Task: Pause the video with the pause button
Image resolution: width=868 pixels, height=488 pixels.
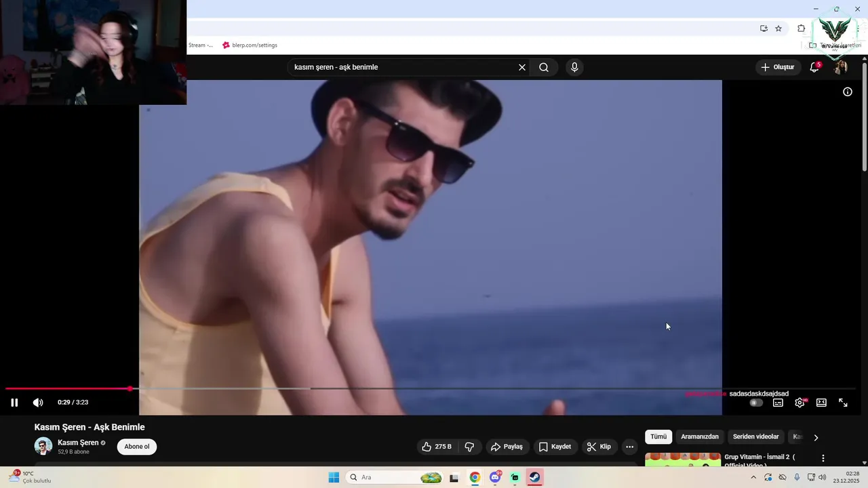Action: pos(14,403)
